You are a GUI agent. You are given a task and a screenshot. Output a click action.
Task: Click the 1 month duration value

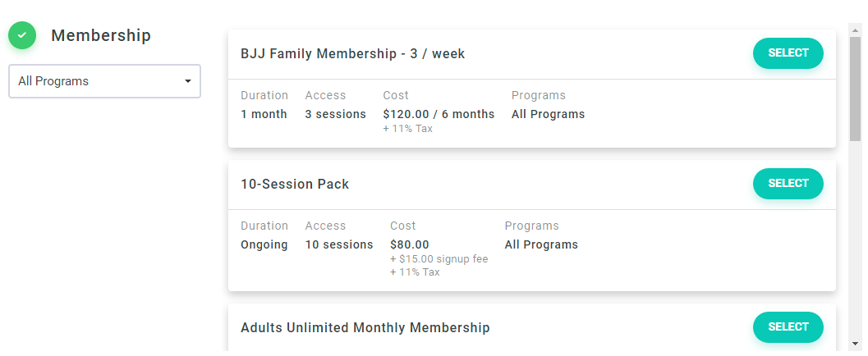(264, 114)
